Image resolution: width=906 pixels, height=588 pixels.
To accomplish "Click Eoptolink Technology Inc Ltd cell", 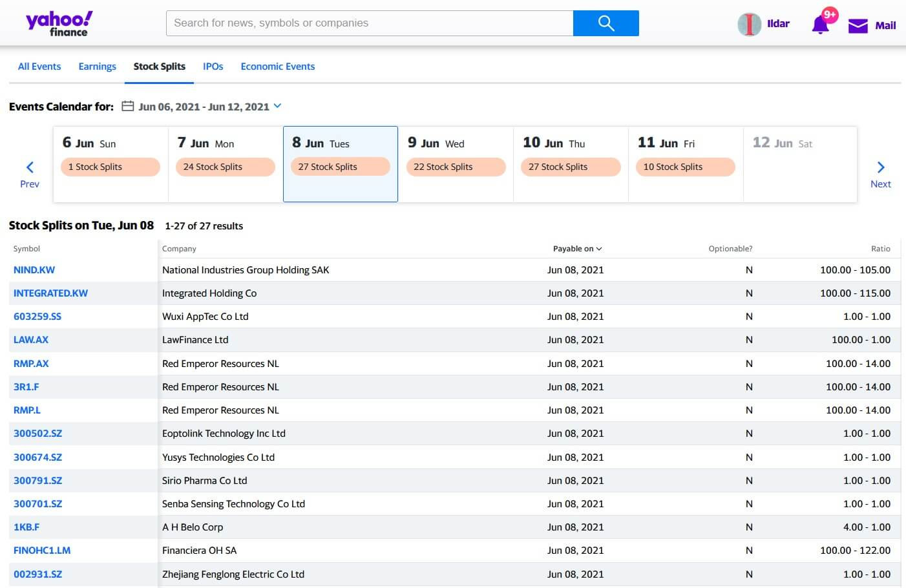I will tap(224, 434).
